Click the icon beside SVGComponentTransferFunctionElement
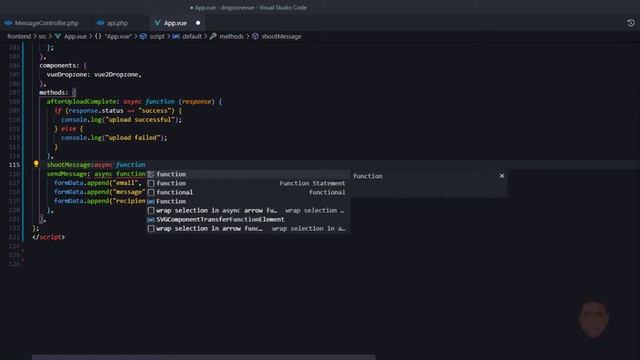The image size is (640, 360). click(151, 219)
